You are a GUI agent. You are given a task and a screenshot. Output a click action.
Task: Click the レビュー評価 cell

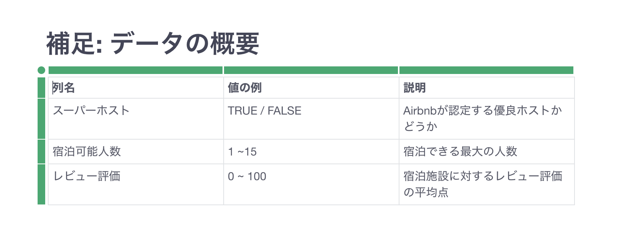click(x=136, y=184)
